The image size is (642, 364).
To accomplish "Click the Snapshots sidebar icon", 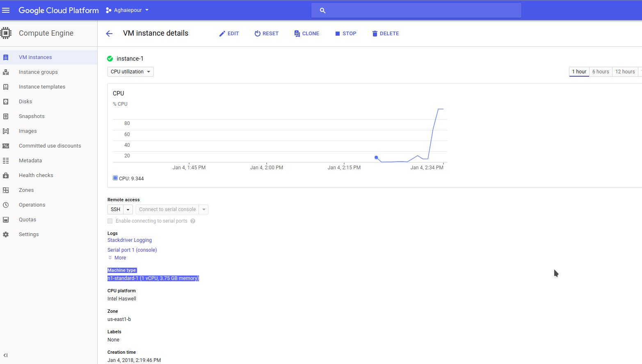I will pyautogui.click(x=6, y=116).
